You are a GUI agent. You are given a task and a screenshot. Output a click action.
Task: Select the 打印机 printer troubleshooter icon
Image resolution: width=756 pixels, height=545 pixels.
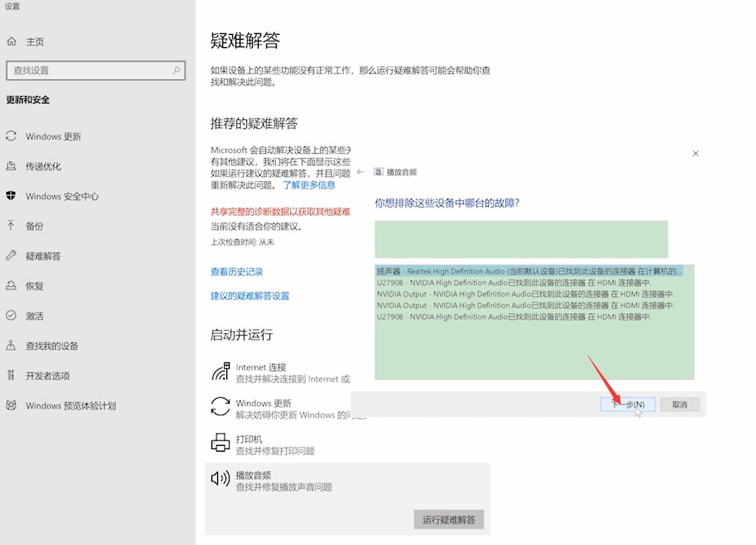click(x=220, y=443)
